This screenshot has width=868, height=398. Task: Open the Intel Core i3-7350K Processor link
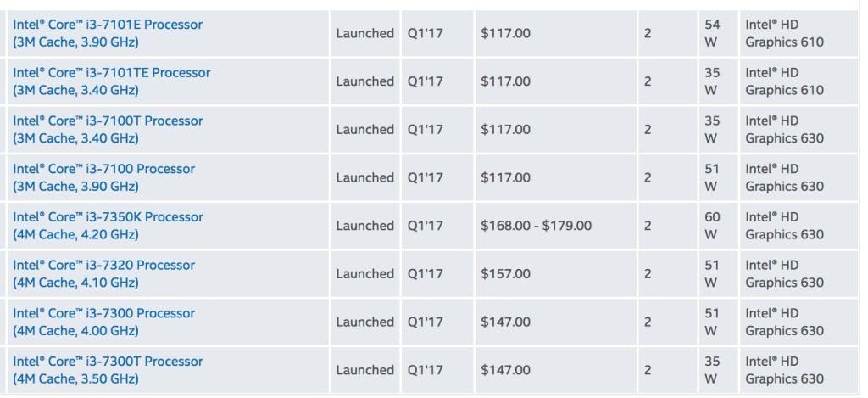pyautogui.click(x=108, y=217)
